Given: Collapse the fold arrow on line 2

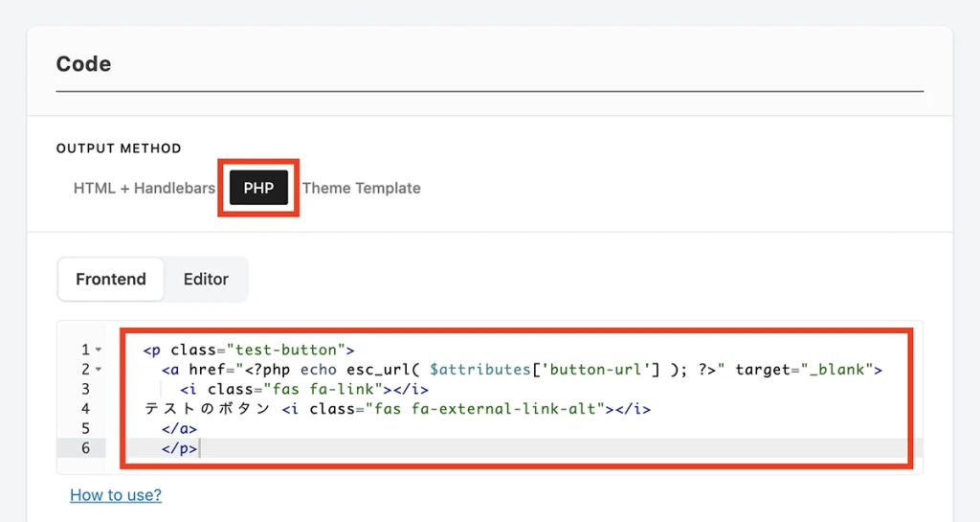Looking at the screenshot, I should click(99, 370).
